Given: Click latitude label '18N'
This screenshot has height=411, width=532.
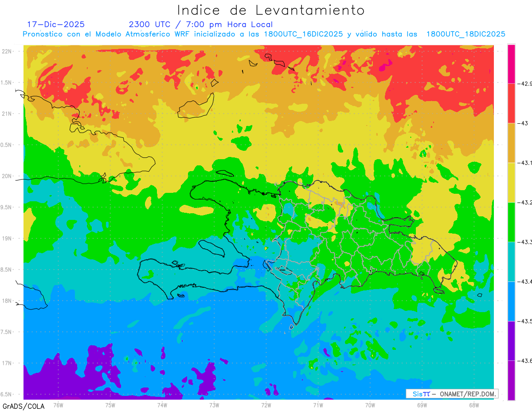Looking at the screenshot, I should 8,301.
